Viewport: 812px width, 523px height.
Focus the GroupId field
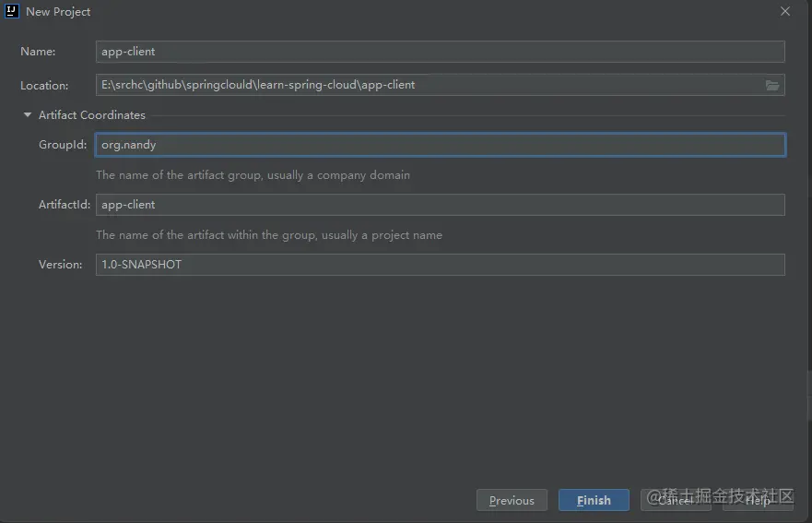[x=441, y=145]
